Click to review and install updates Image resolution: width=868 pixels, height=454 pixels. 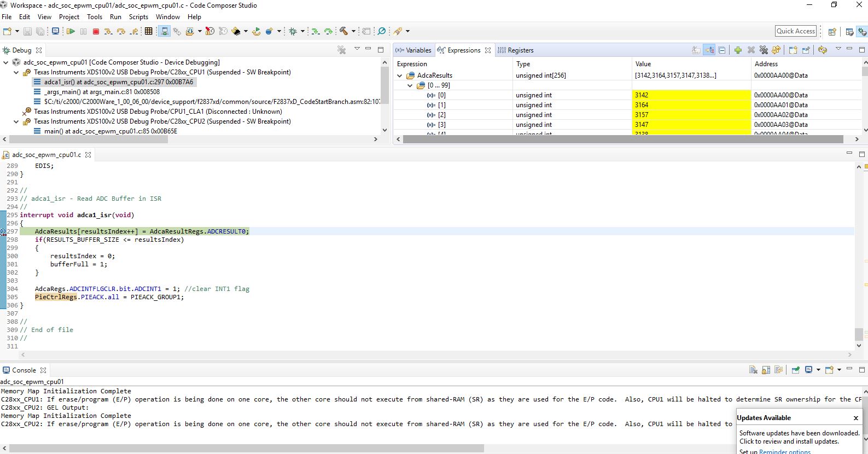[x=789, y=441]
